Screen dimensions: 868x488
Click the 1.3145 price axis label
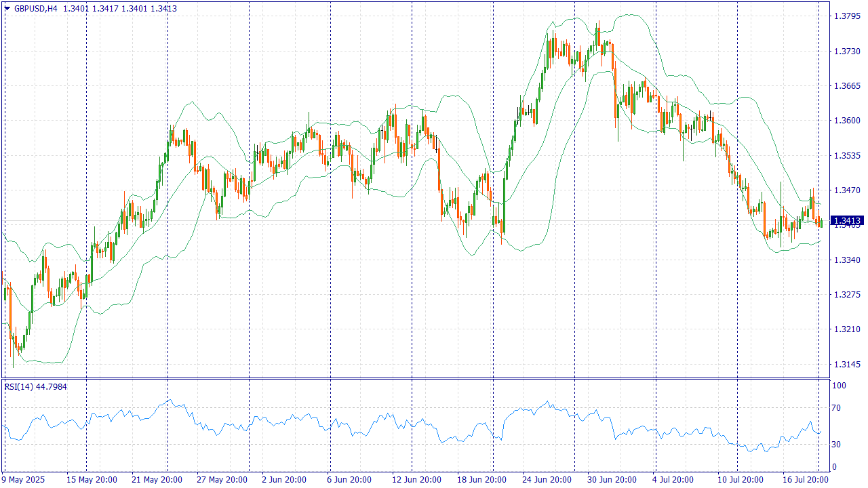pyautogui.click(x=847, y=365)
